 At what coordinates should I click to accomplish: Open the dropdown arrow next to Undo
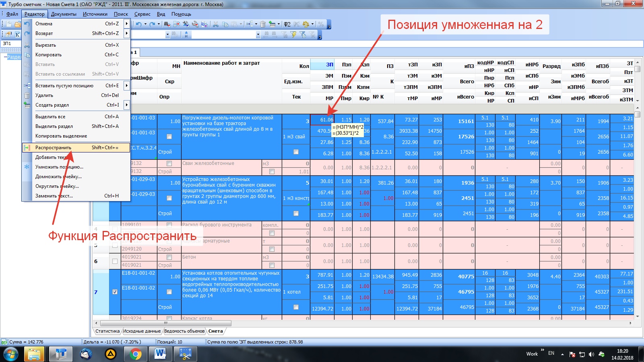click(145, 24)
